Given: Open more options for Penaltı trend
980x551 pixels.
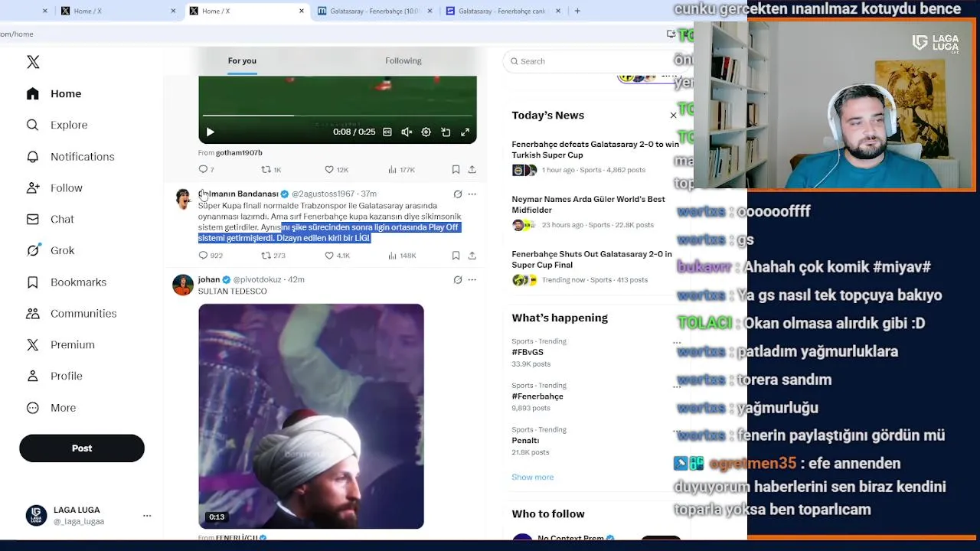Looking at the screenshot, I should coord(676,432).
